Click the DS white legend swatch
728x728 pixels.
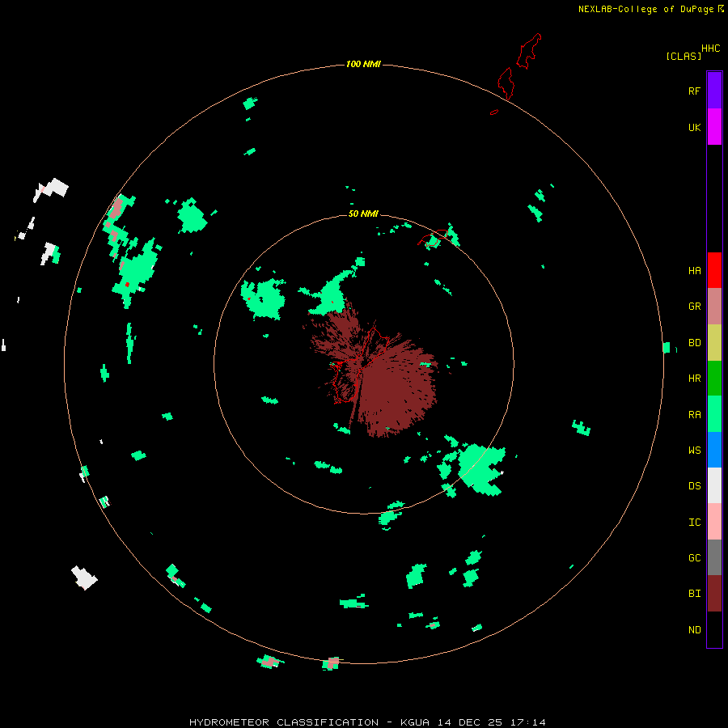pos(714,485)
